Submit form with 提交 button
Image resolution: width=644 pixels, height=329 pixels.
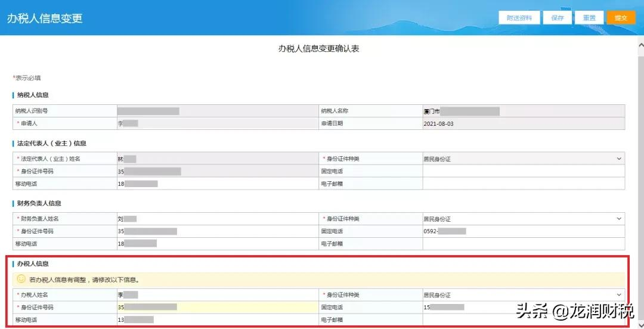coord(621,18)
